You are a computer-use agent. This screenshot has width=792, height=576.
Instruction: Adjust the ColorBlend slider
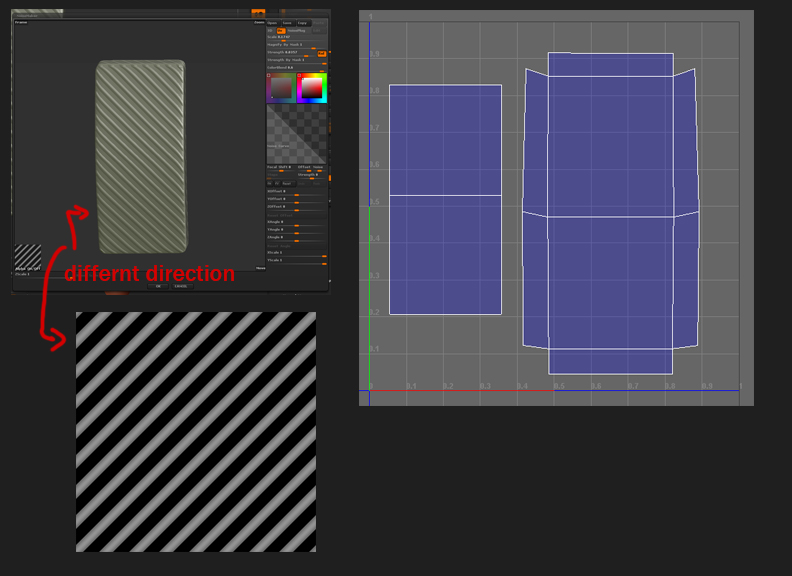296,69
